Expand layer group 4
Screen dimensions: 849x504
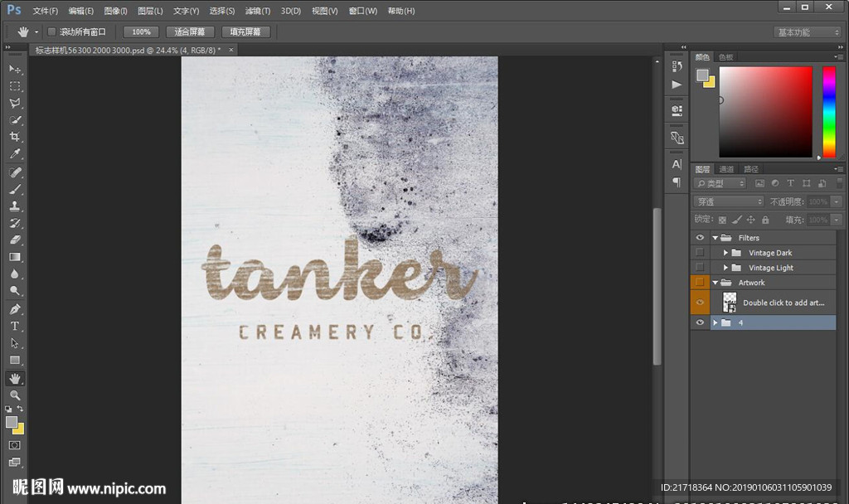tap(716, 322)
